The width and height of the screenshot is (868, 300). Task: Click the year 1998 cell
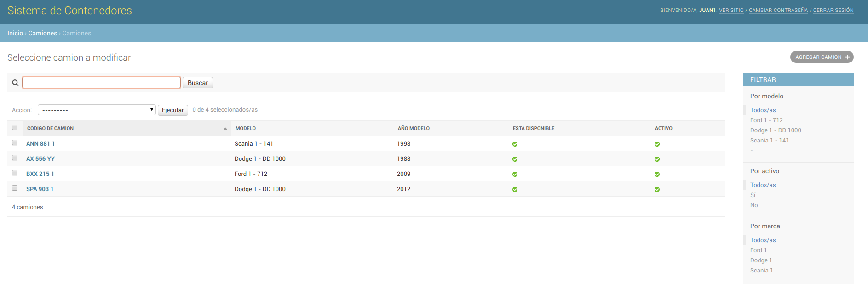403,144
